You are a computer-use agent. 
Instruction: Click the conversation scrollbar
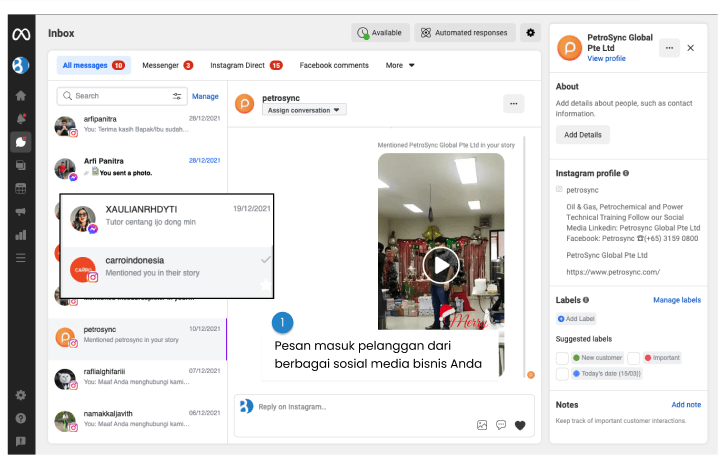click(524, 257)
